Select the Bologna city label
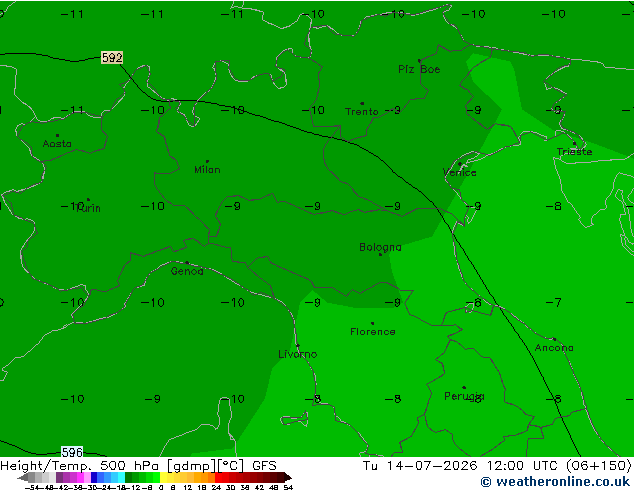 pos(380,247)
